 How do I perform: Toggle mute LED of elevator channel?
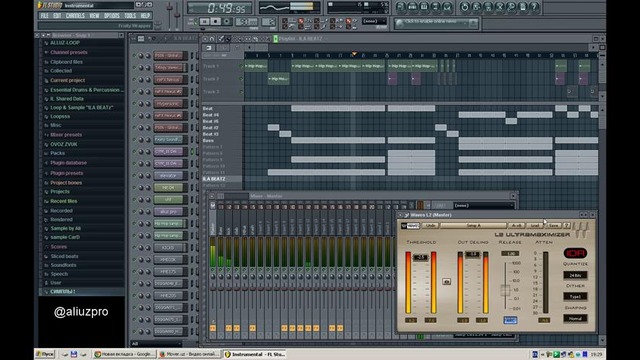(x=134, y=176)
